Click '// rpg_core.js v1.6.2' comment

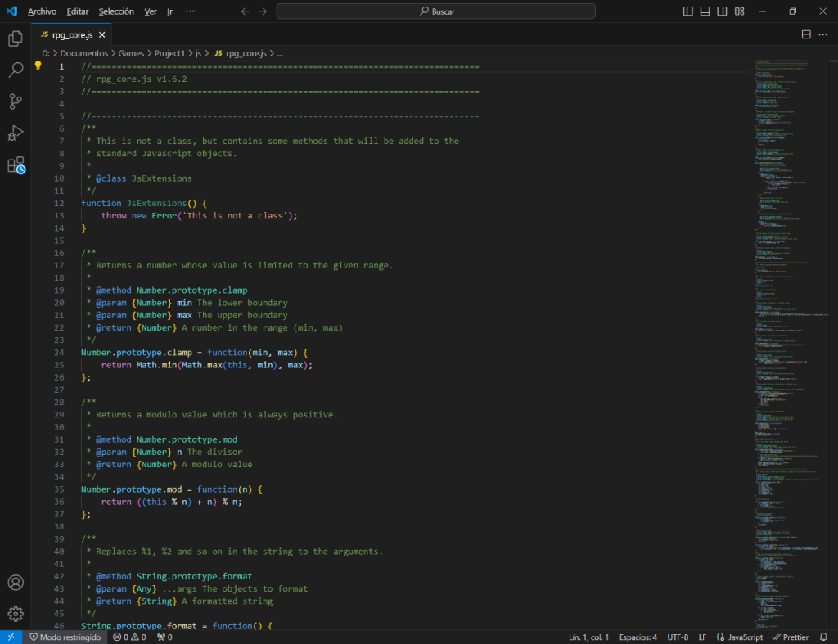[x=134, y=79]
